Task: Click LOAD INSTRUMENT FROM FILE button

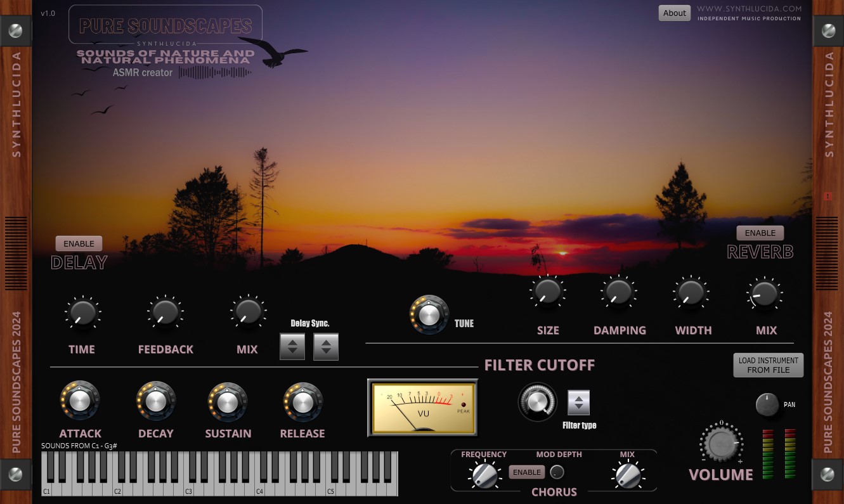Action: (x=768, y=365)
